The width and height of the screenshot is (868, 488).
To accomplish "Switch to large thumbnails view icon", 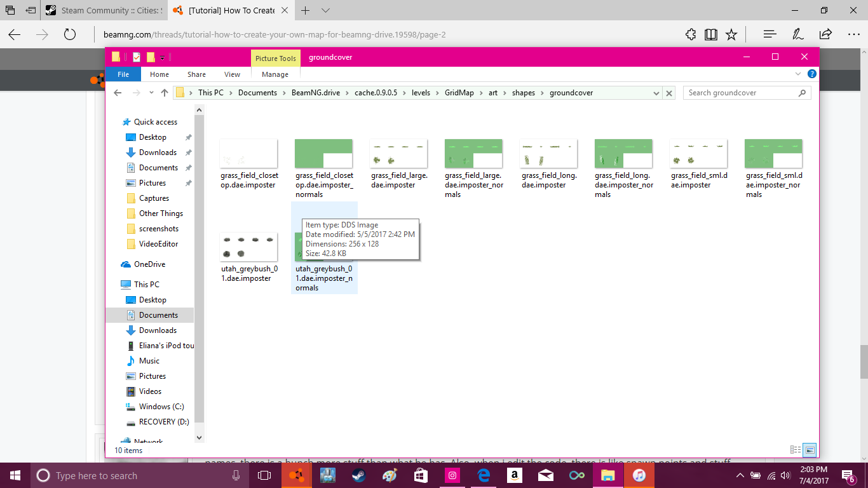I will 810,450.
